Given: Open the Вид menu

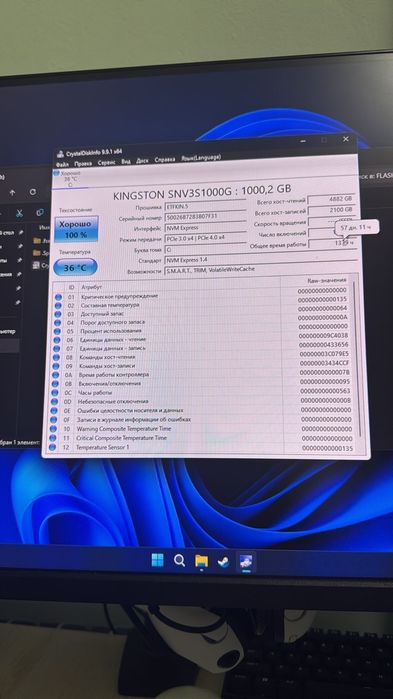Looking at the screenshot, I should [126, 161].
